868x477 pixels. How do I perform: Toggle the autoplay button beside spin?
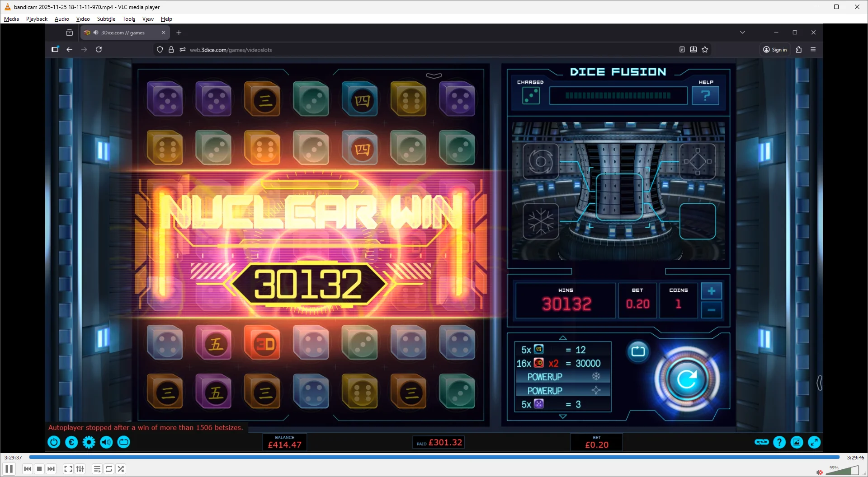638,351
